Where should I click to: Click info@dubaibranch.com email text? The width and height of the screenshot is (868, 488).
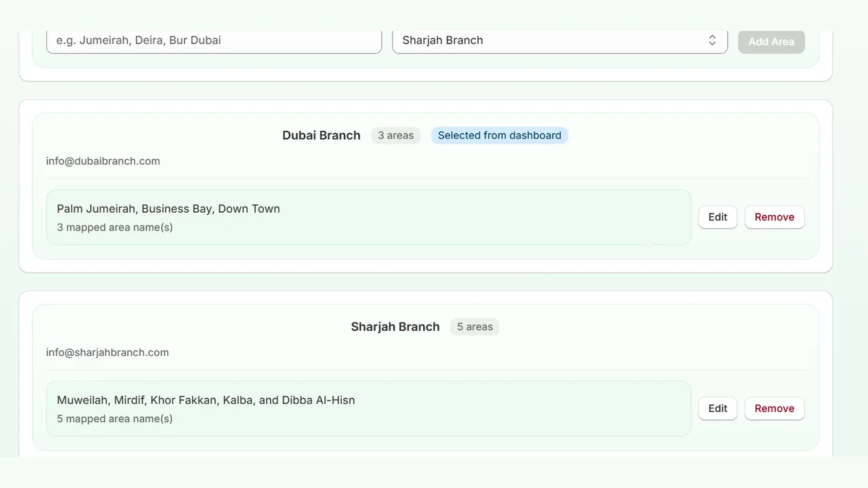pos(103,161)
